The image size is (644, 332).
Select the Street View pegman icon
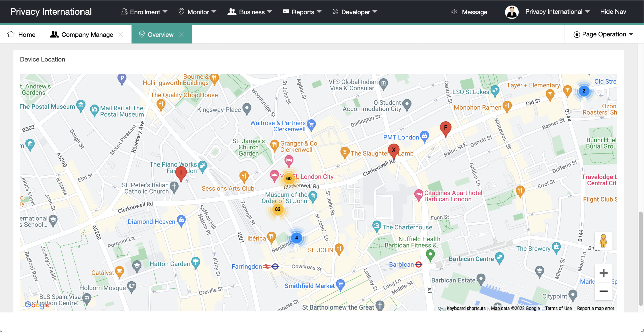[x=603, y=241]
